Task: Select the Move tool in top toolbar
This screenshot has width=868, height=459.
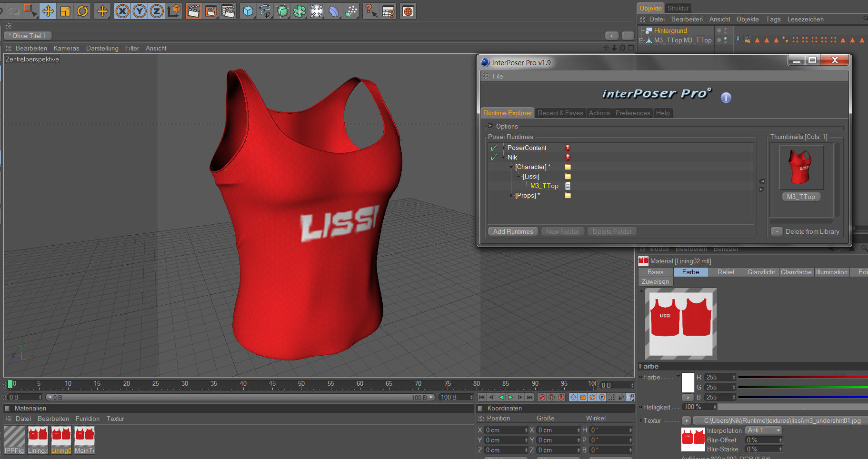Action: (x=48, y=11)
